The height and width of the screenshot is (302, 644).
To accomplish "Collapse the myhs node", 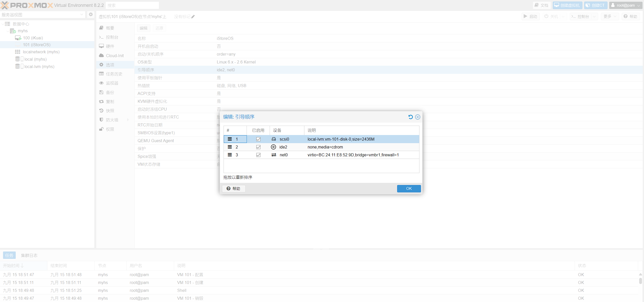I will tap(8, 31).
